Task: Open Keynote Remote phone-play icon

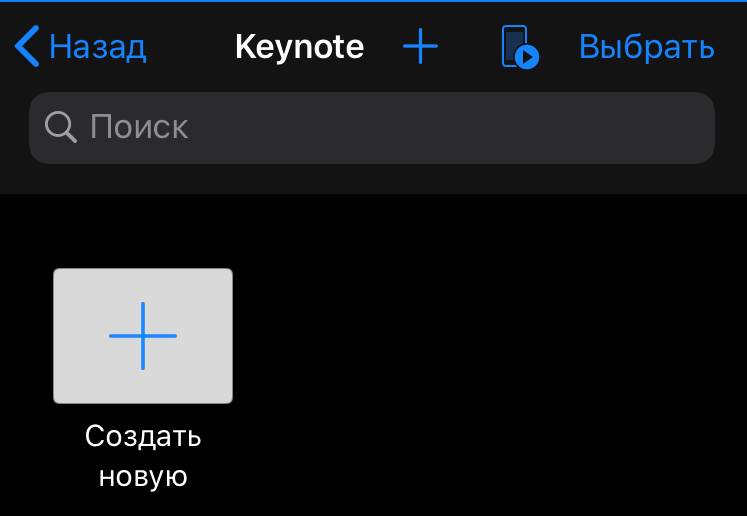Action: point(520,47)
